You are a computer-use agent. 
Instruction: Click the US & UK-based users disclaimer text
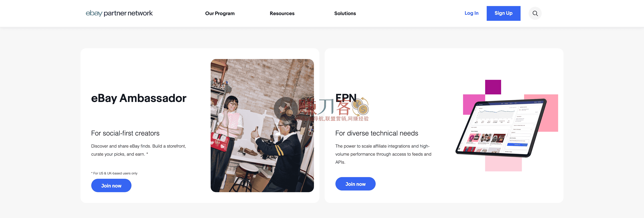pyautogui.click(x=114, y=173)
